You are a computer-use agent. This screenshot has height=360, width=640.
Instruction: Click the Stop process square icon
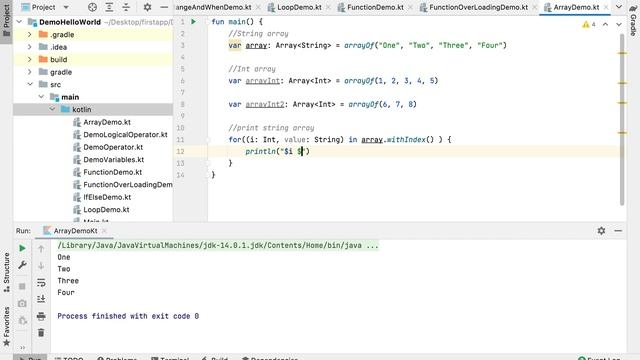point(22,286)
